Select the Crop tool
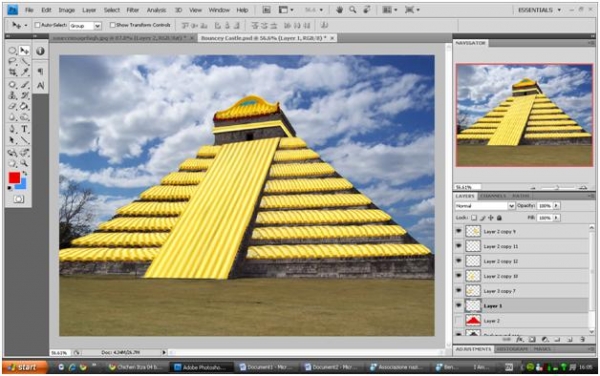Viewport: 600px width, 376px height. coord(12,72)
